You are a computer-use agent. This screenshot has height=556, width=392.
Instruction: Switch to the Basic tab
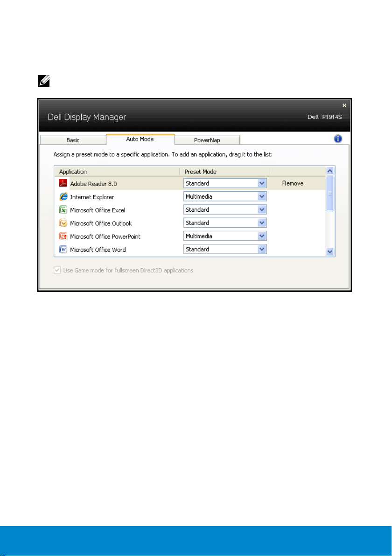[x=73, y=140]
